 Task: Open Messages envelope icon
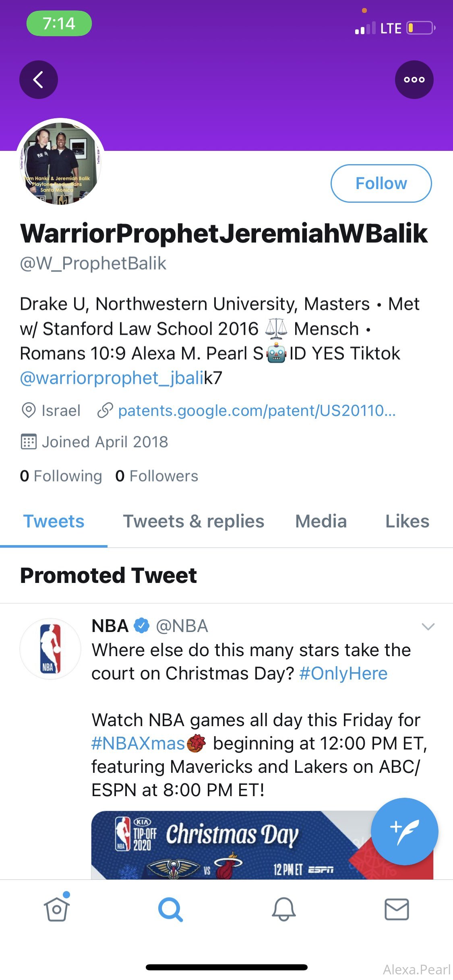[397, 909]
